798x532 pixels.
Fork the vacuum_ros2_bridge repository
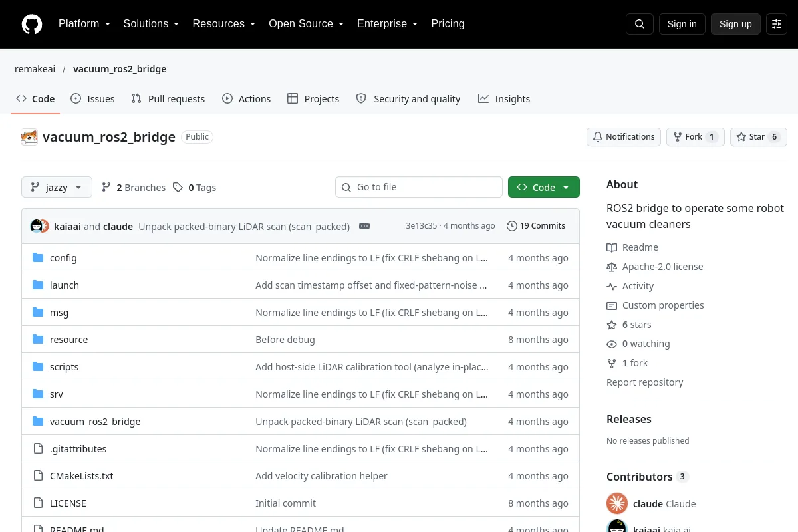tap(695, 137)
